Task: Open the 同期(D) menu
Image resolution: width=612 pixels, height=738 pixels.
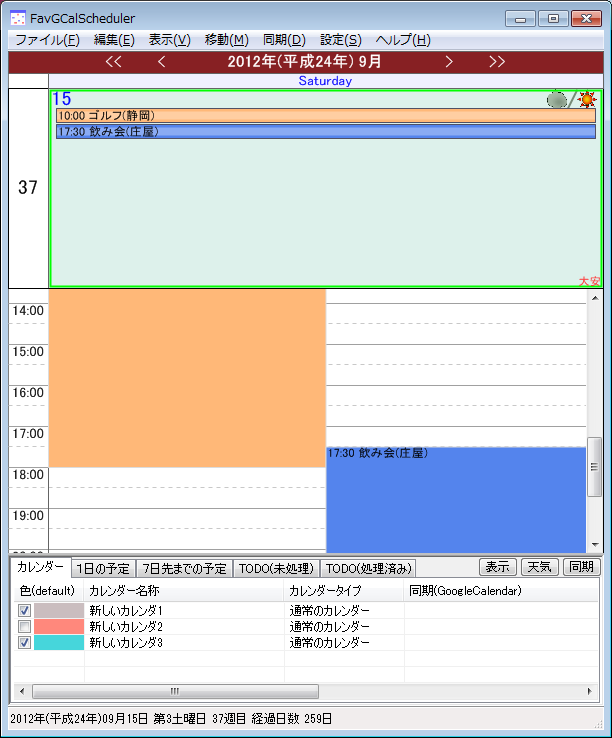Action: coord(284,40)
